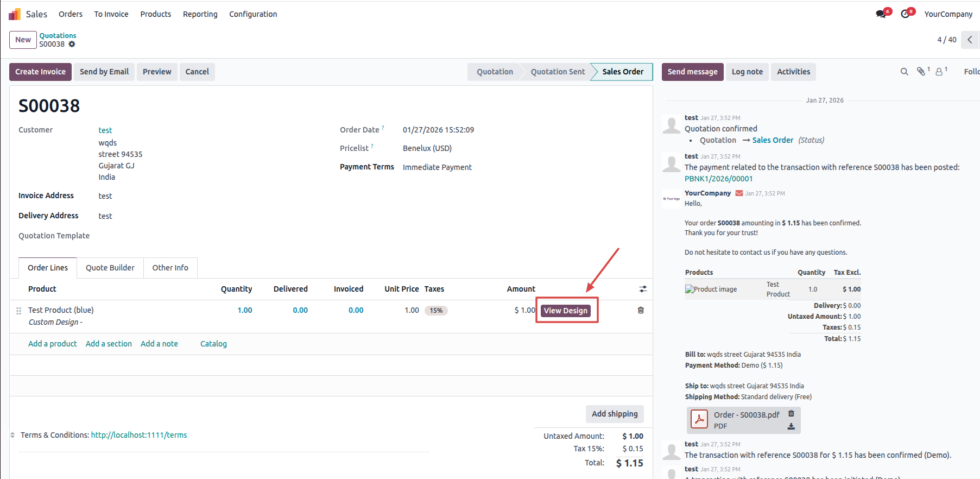Viewport: 980px width, 479px height.
Task: Open the To Invoice menu
Action: coord(111,14)
